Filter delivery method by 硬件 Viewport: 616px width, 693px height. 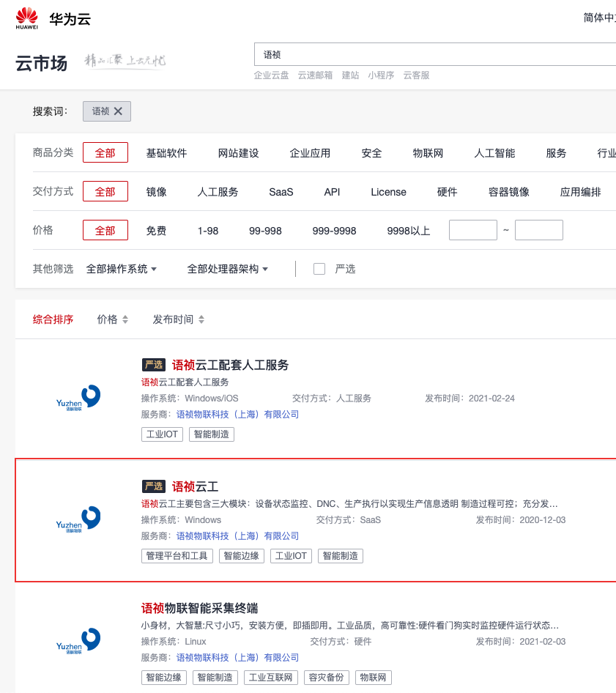pos(448,192)
